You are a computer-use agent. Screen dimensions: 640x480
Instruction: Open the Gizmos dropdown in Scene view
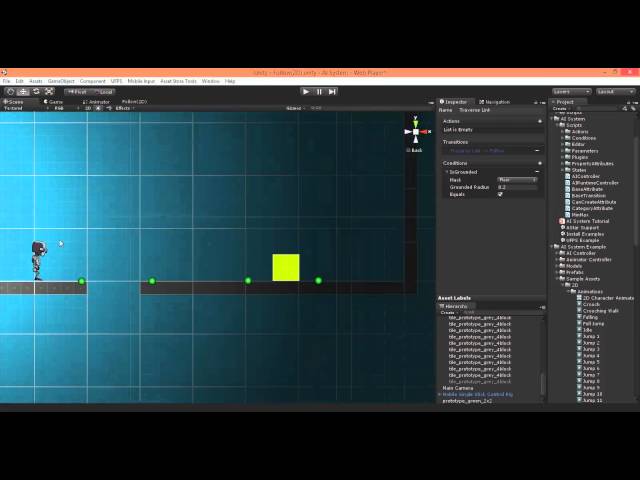[x=296, y=108]
